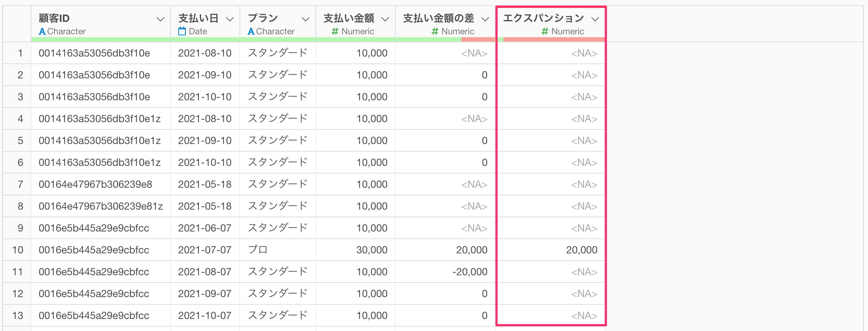Screen dimensions: 868x331
Task: Click the プロ plan cell
Action: [258, 250]
